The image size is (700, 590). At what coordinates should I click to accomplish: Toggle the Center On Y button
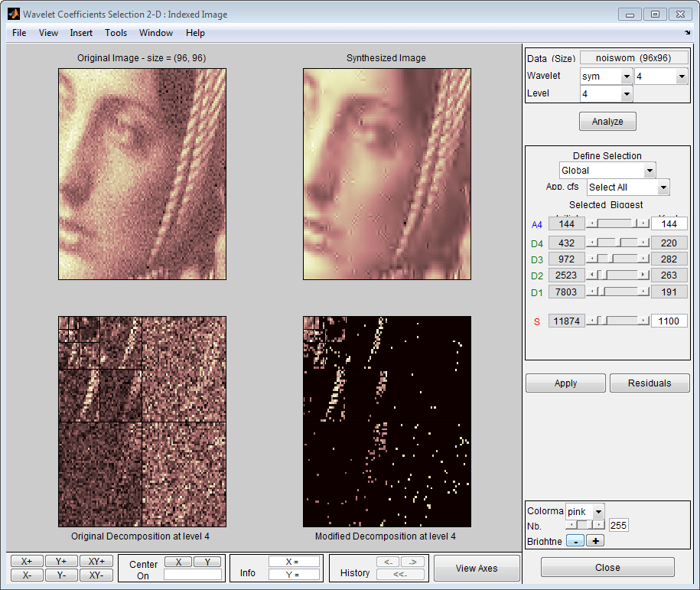pos(207,562)
